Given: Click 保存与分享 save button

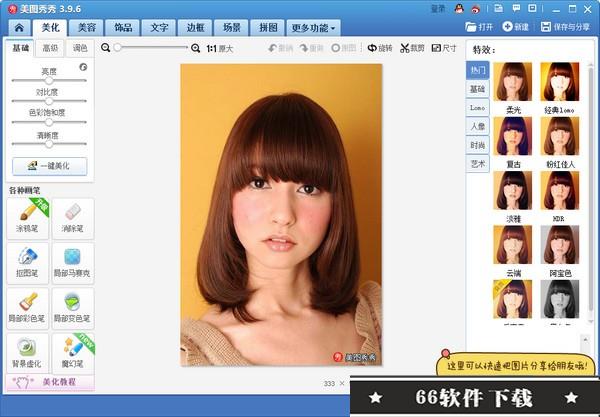Looking at the screenshot, I should tap(565, 27).
